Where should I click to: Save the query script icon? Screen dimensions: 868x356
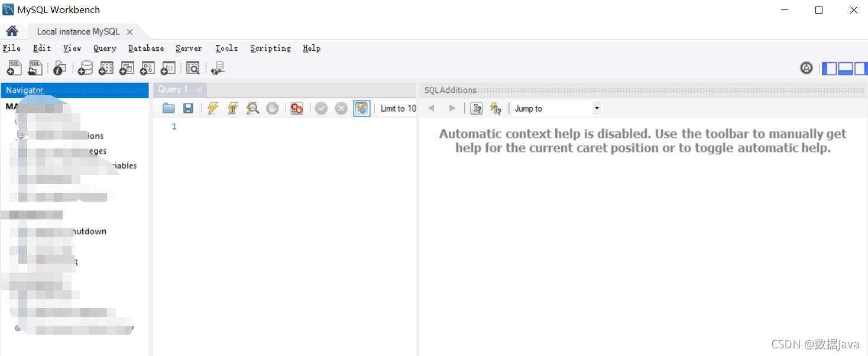(x=188, y=108)
